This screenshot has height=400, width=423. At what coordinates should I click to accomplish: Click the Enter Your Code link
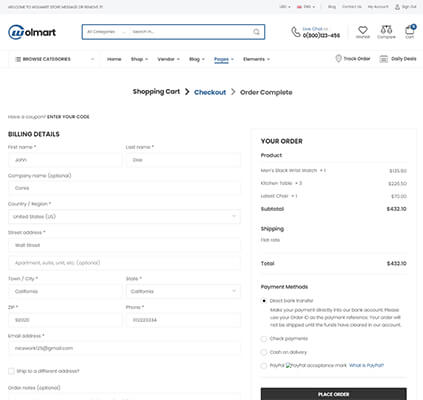pyautogui.click(x=68, y=117)
